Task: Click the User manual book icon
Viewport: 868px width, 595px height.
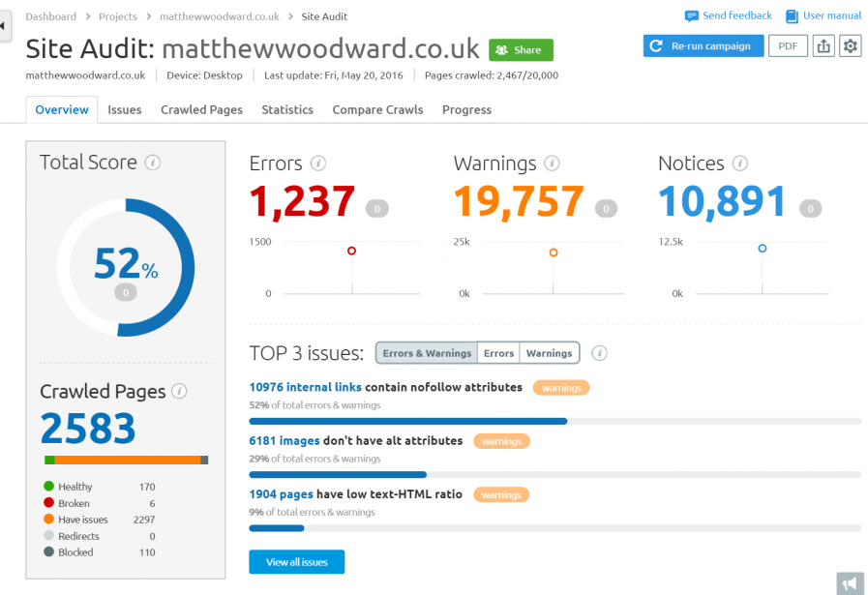Action: [x=792, y=16]
